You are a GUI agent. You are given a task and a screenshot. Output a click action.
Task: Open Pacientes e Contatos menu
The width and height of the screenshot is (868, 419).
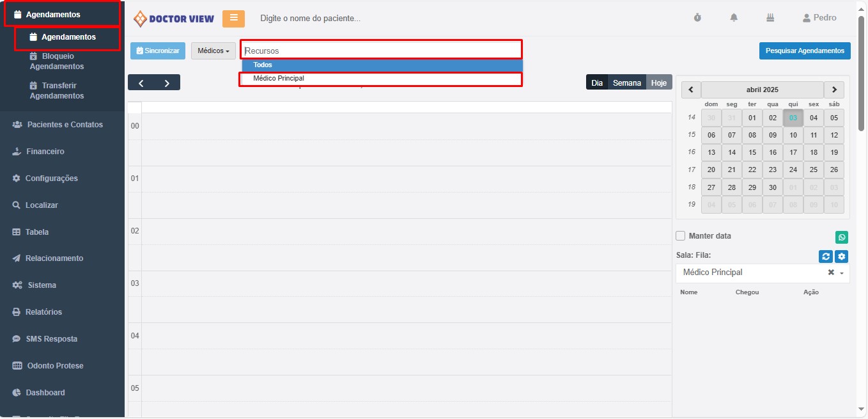pos(64,125)
